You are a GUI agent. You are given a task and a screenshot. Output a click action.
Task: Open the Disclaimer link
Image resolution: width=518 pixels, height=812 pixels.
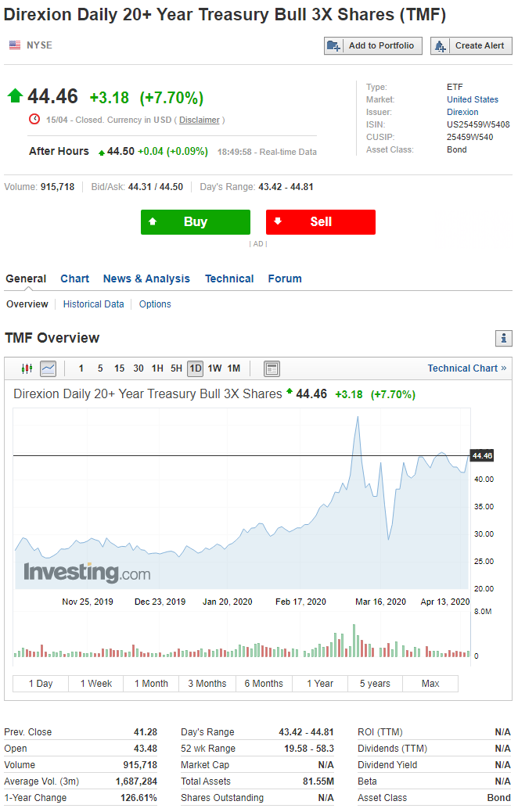200,120
